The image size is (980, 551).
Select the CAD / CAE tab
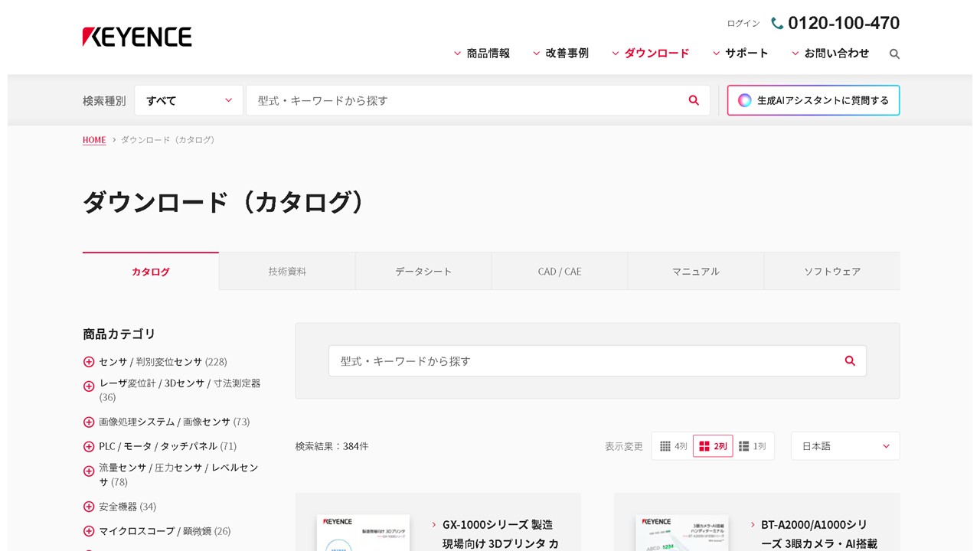(559, 271)
